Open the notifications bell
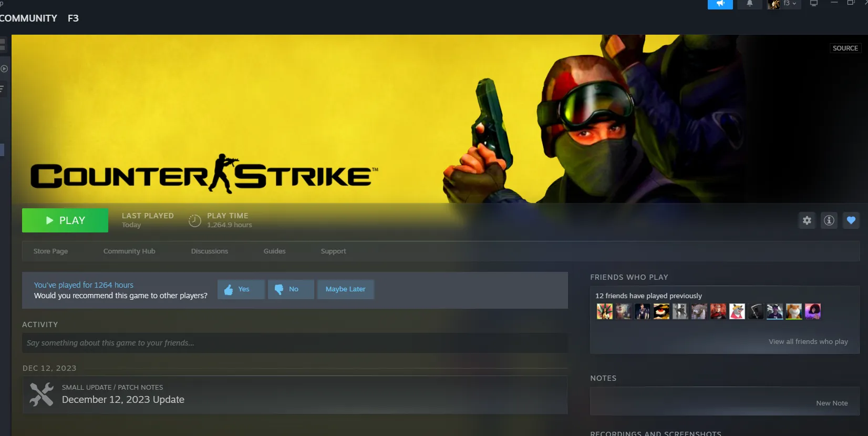868x436 pixels. coord(750,4)
